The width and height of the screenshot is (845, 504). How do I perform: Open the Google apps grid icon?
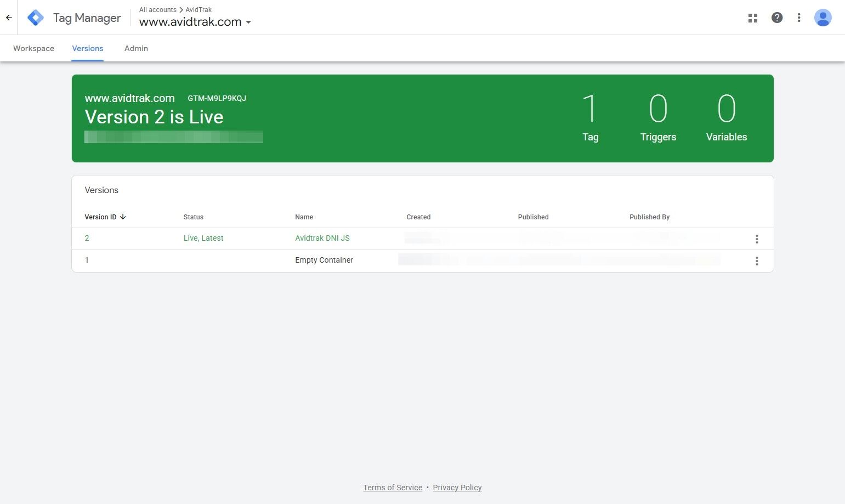point(753,18)
